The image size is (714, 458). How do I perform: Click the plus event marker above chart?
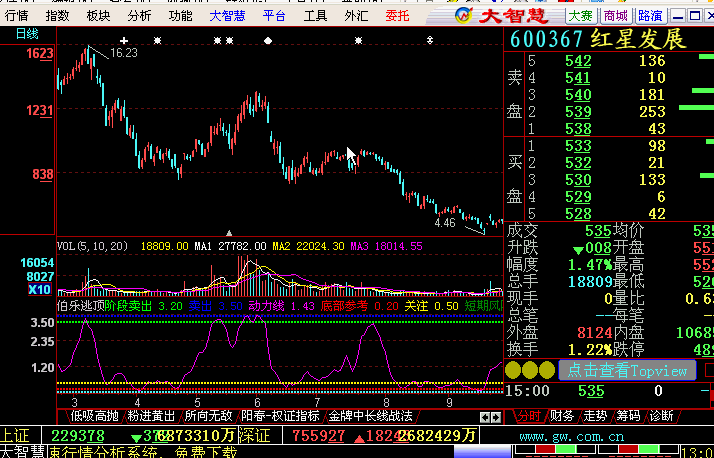(124, 41)
